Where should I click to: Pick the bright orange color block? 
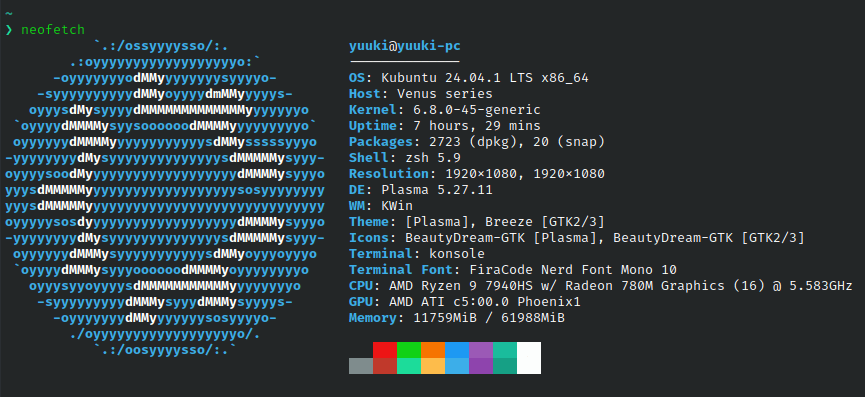coord(432,350)
